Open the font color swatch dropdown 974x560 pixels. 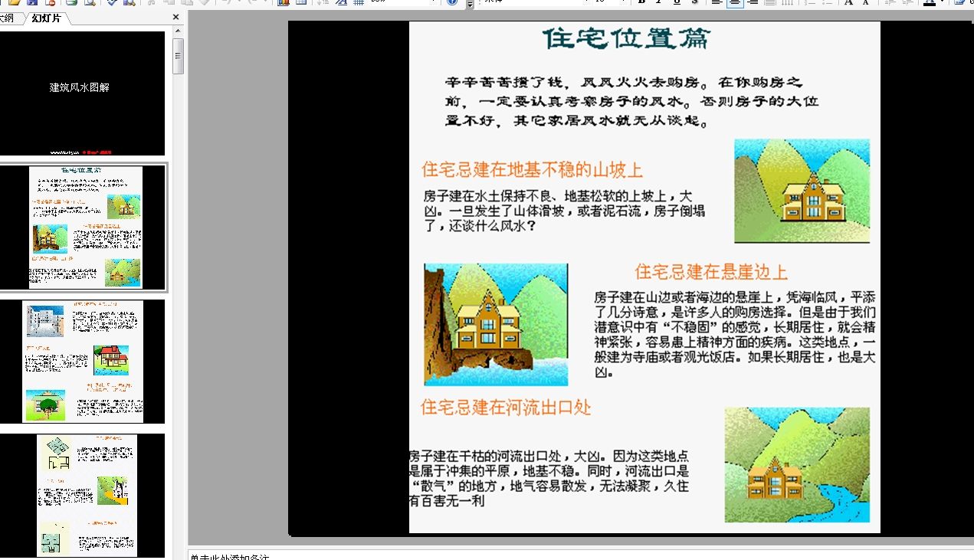point(940,3)
